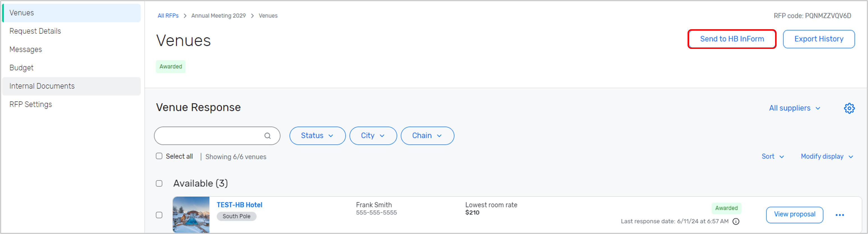Screen dimensions: 868x234
Task: Expand the Modify display menu
Action: pyautogui.click(x=826, y=156)
